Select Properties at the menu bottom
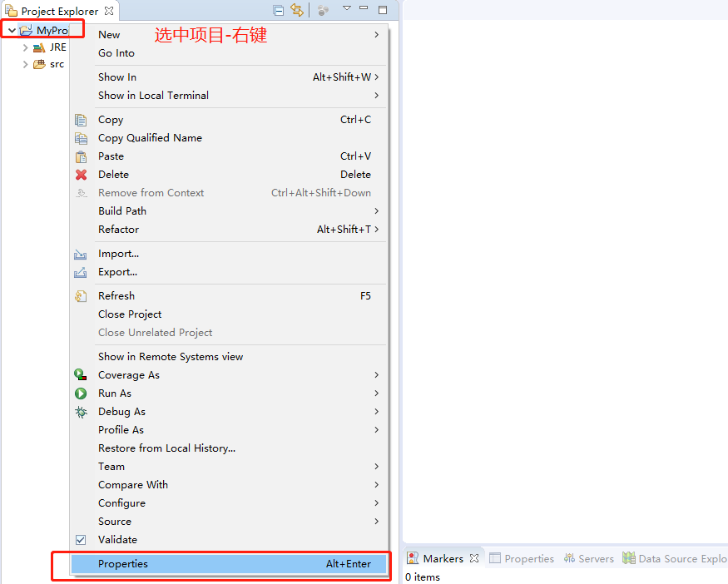This screenshot has height=584, width=728. click(229, 563)
